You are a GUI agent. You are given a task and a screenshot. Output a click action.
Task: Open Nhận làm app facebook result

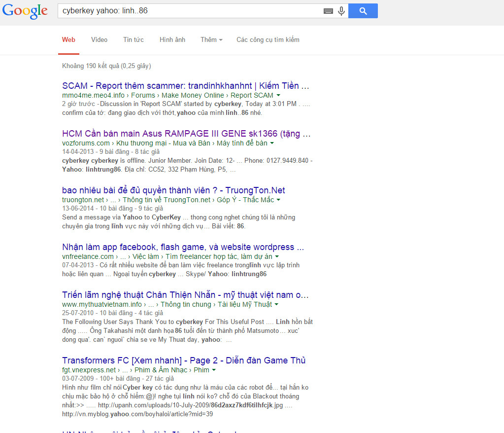coord(183,247)
